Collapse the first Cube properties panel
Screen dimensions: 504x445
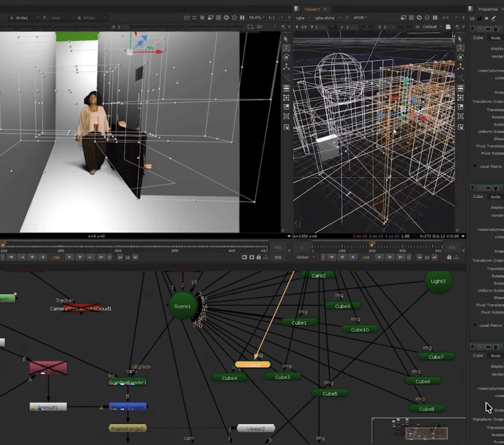(473, 29)
